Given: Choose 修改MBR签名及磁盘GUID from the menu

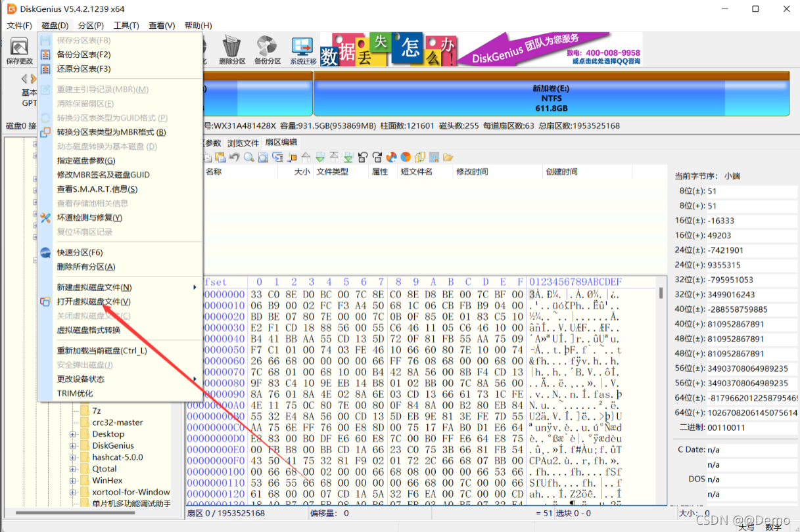Looking at the screenshot, I should point(103,175).
